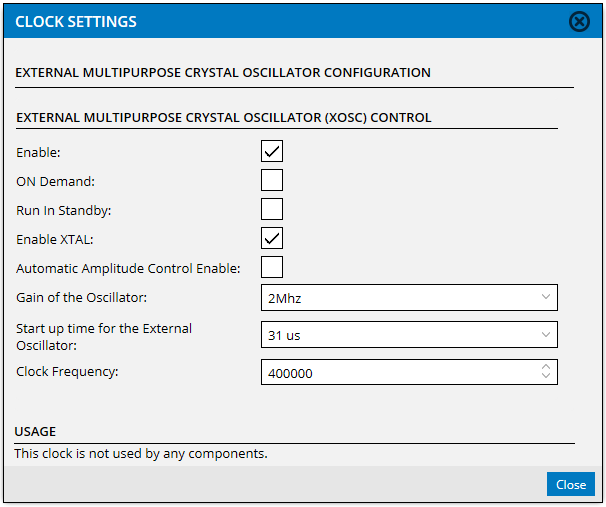Select the Clock Settings title bar

(303, 21)
